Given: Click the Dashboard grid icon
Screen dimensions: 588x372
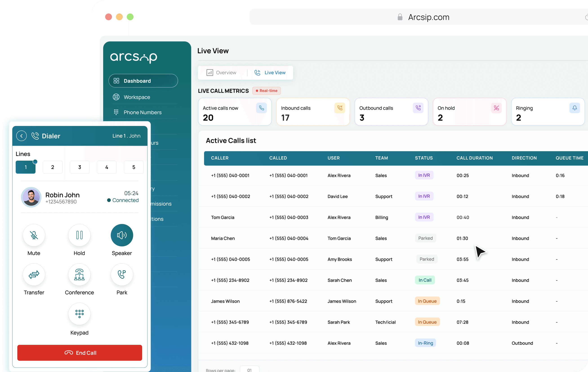Looking at the screenshot, I should 116,81.
